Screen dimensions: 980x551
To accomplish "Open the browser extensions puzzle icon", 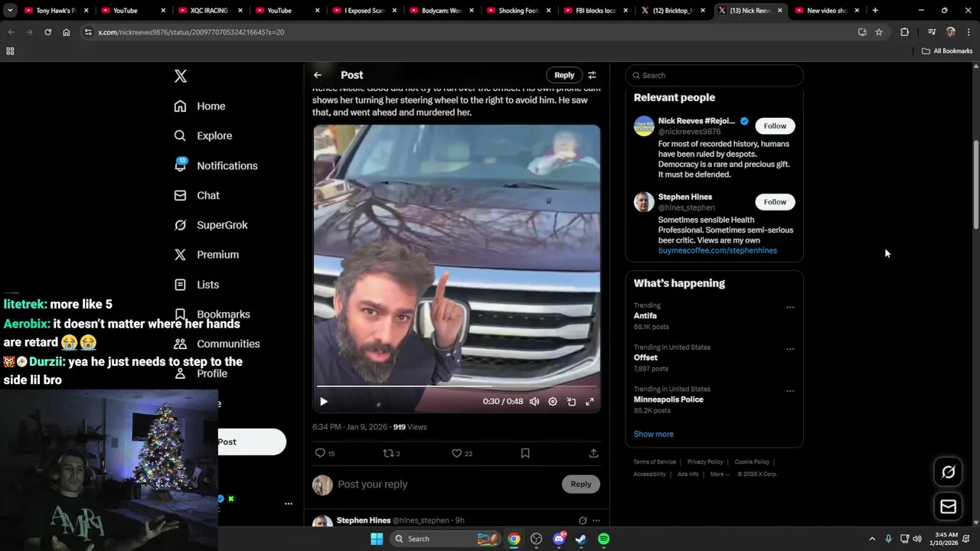I will (x=904, y=32).
